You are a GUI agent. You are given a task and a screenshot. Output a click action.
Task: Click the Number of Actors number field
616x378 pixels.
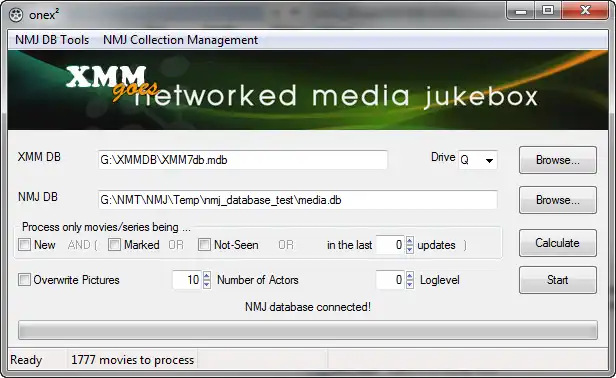(x=187, y=280)
